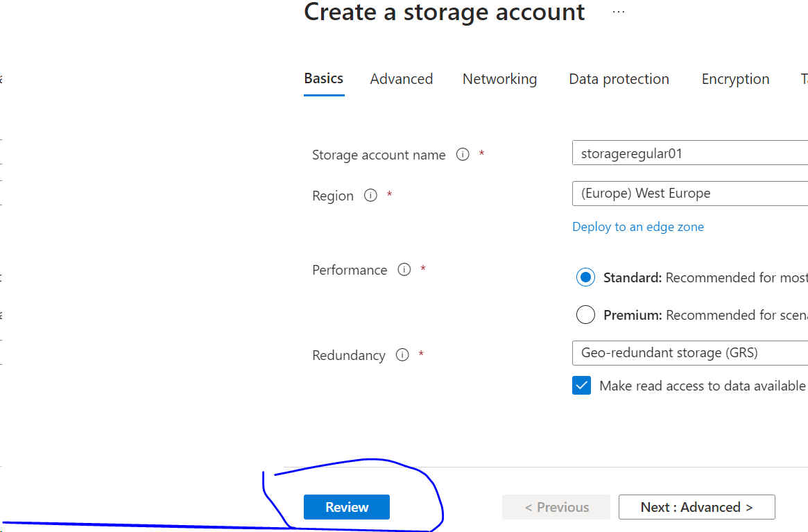Go to the Advanced tab
This screenshot has height=532, width=808.
coord(401,79)
